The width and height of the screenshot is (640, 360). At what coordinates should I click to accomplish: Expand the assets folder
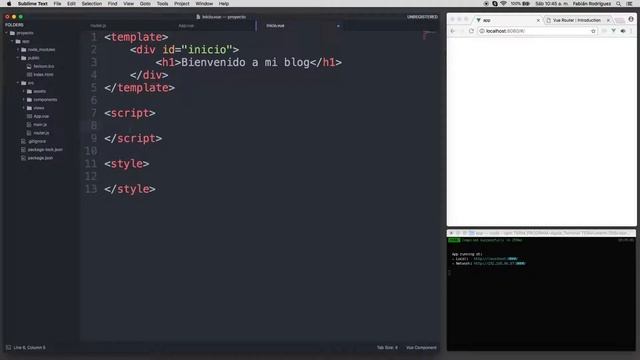[24, 91]
